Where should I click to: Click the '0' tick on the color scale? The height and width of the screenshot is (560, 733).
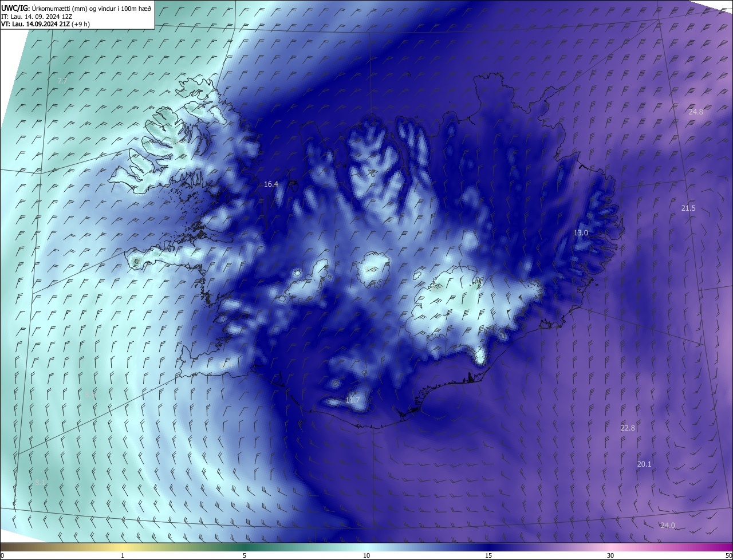tap(2, 555)
